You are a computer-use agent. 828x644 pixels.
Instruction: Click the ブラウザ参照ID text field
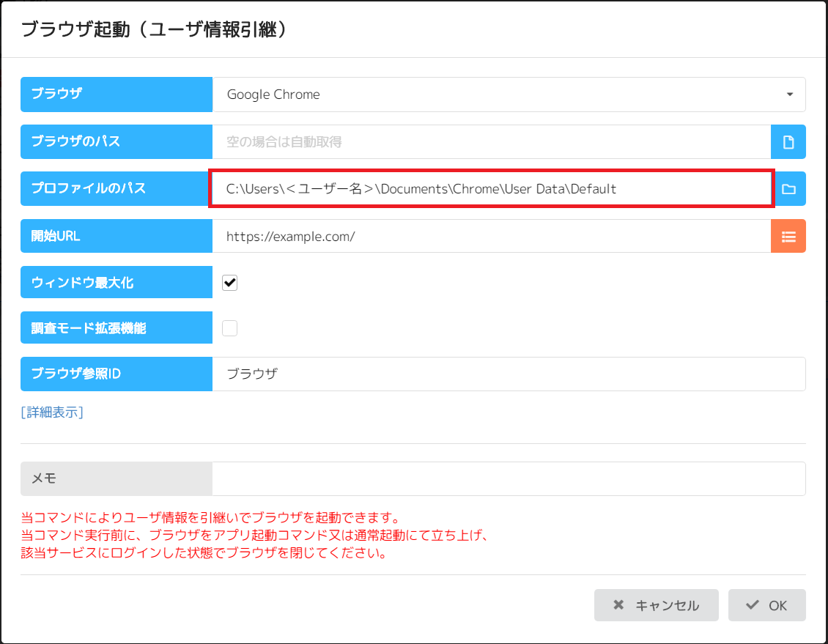tap(509, 374)
